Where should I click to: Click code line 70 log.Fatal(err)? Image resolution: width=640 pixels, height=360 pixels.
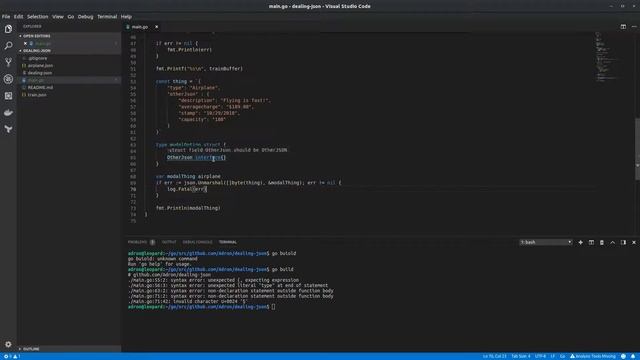[187, 189]
